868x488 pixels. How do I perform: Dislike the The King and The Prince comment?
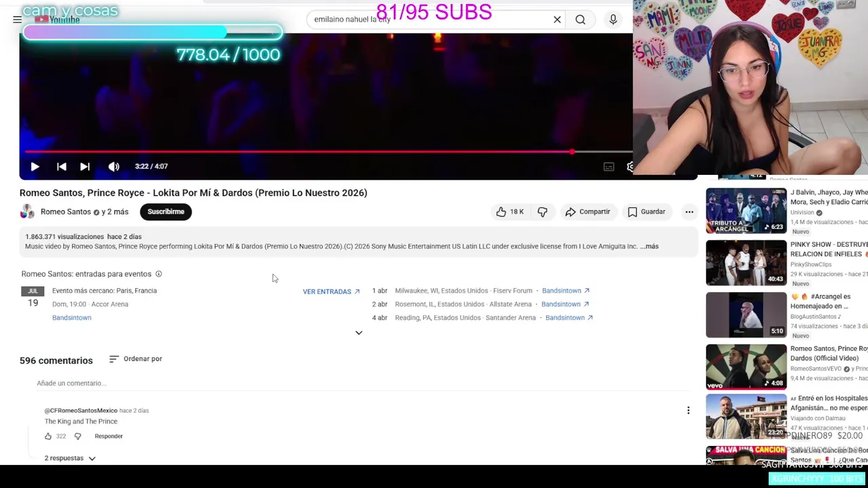coord(77,436)
